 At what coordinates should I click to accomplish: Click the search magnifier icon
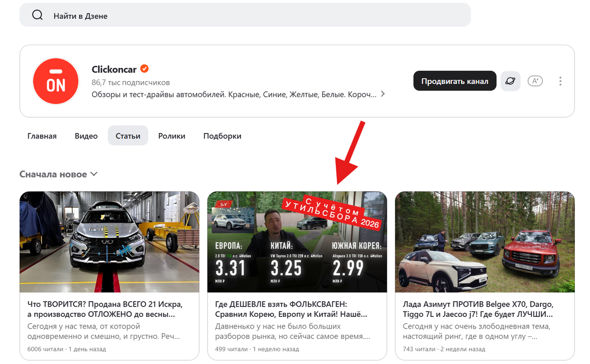(x=37, y=15)
